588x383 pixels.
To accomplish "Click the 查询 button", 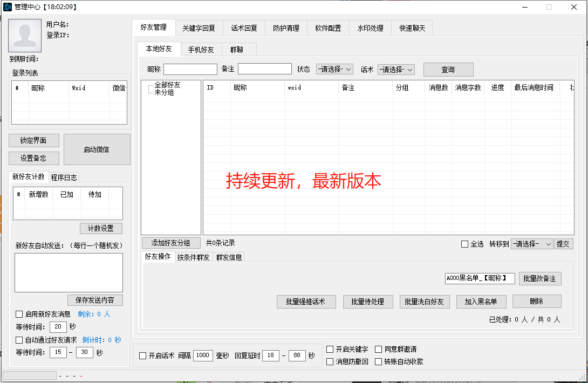I will (448, 70).
